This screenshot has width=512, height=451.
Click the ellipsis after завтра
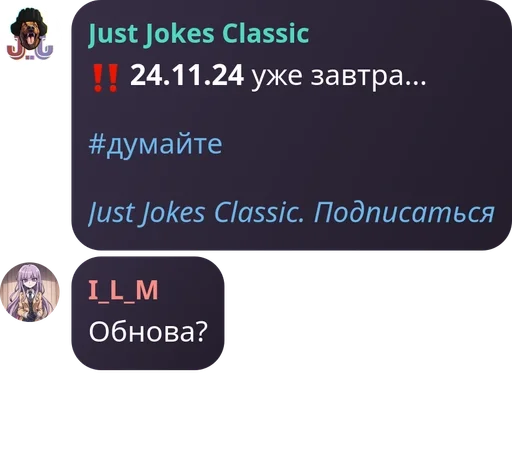tap(415, 84)
